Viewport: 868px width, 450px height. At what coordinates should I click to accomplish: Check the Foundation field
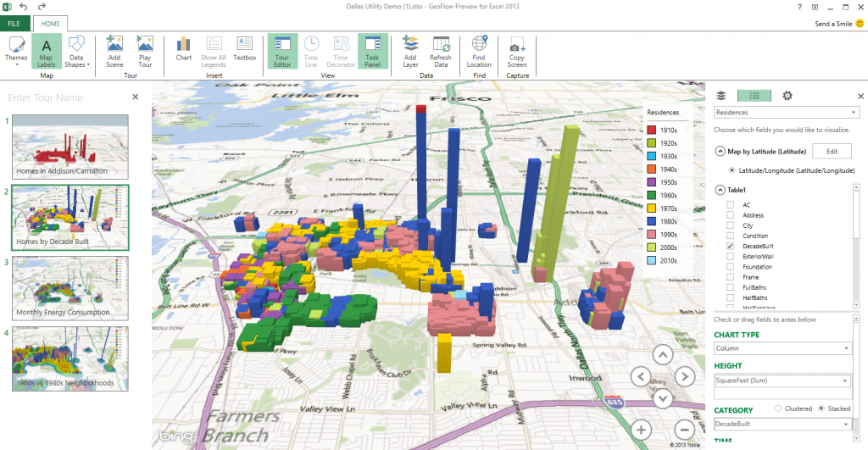point(730,267)
